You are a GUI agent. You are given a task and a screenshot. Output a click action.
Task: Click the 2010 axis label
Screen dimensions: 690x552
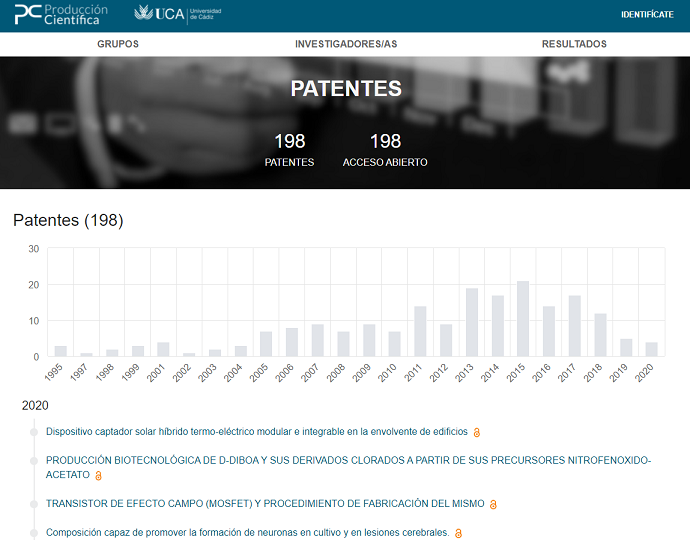click(x=388, y=373)
